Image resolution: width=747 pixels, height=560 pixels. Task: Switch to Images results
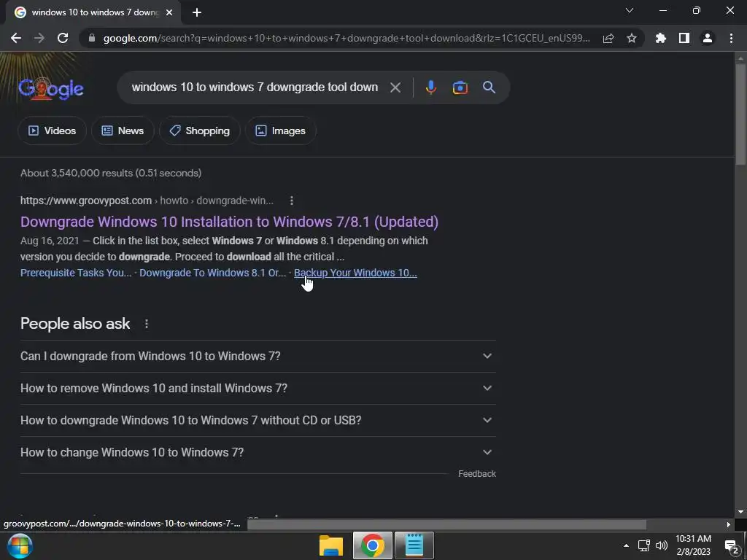(x=281, y=131)
